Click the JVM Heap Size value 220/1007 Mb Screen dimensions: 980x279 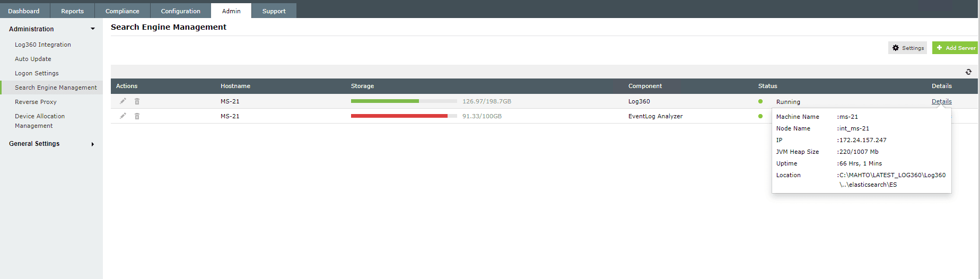coord(859,152)
